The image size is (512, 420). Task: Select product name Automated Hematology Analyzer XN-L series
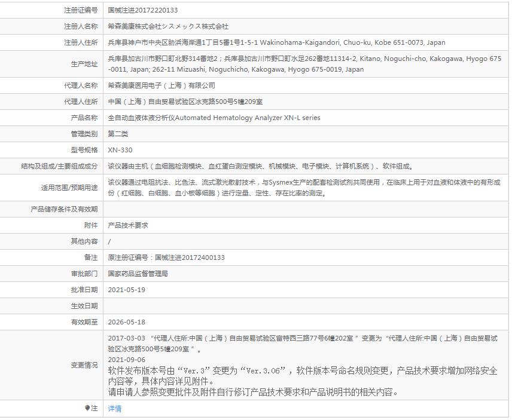(214, 118)
